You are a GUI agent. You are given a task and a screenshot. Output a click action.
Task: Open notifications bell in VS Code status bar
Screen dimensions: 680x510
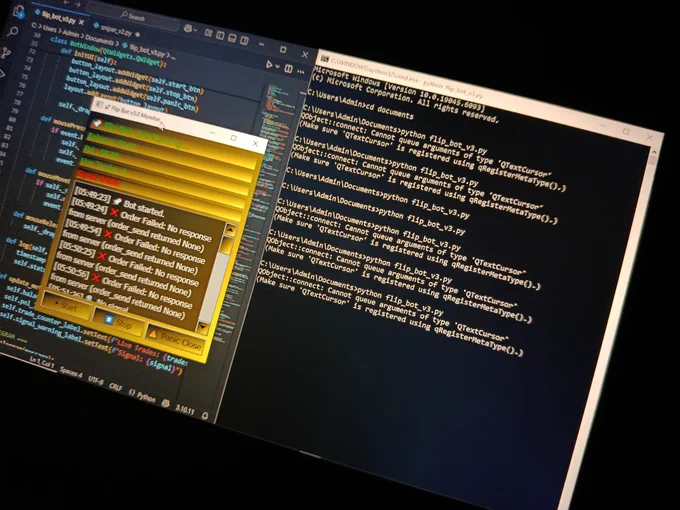[205, 415]
